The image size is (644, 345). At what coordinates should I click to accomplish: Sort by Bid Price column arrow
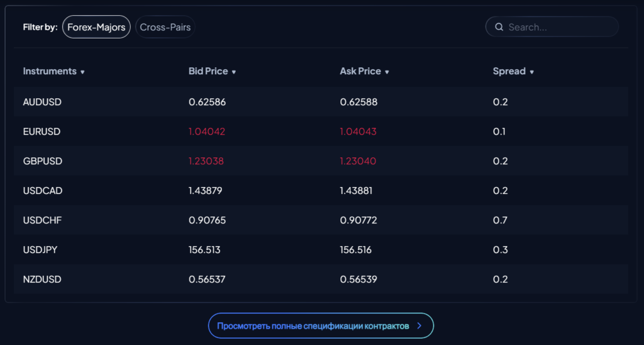(x=234, y=72)
